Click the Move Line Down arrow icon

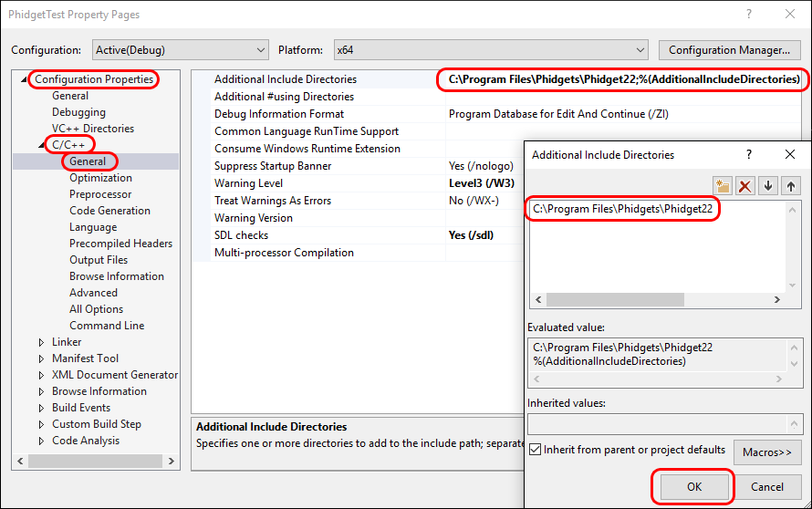pyautogui.click(x=768, y=185)
